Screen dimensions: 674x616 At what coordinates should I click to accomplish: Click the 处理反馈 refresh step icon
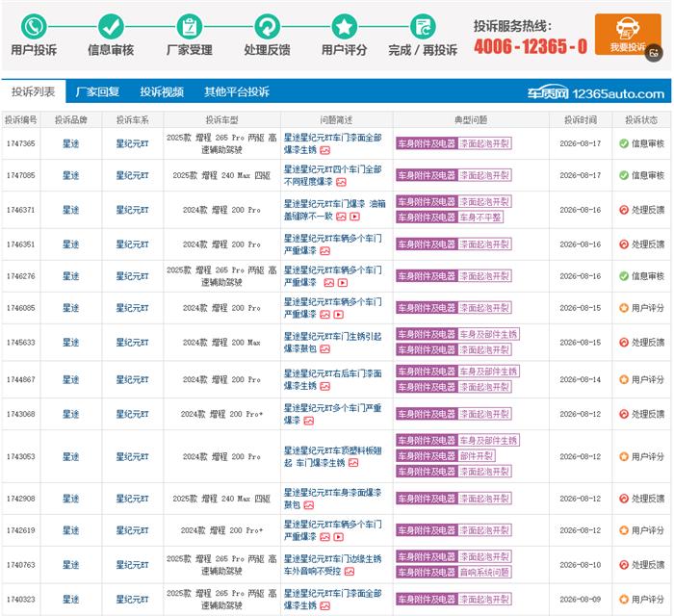tap(267, 27)
